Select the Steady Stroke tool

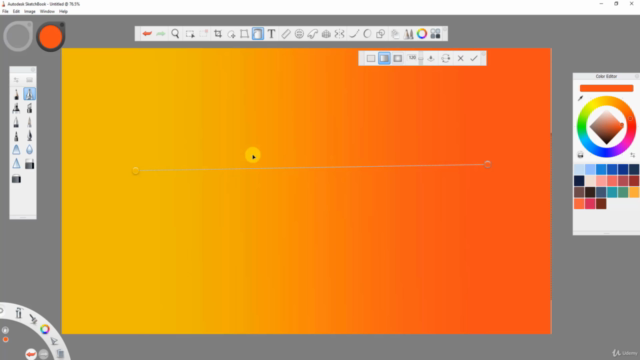(x=354, y=34)
